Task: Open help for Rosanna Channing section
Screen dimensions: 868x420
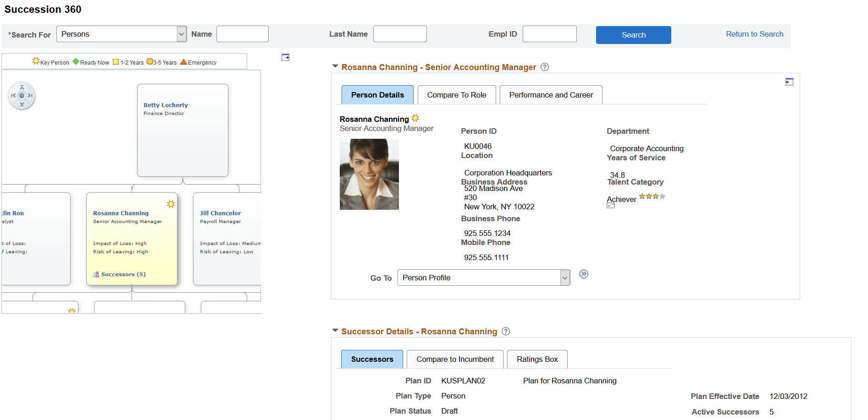Action: pyautogui.click(x=545, y=67)
